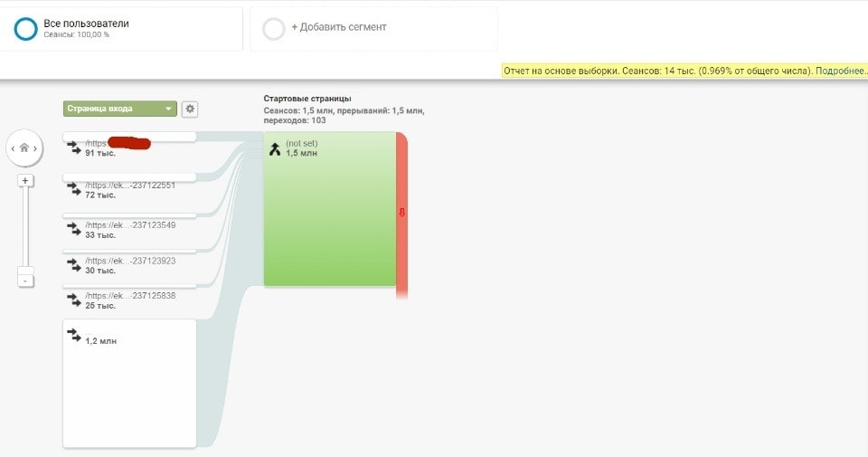Zoom in with the plus button
This screenshot has width=868, height=457.
click(x=25, y=181)
